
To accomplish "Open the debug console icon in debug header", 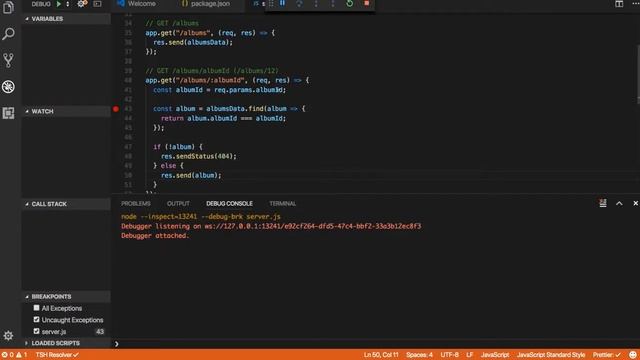I will click(x=97, y=4).
